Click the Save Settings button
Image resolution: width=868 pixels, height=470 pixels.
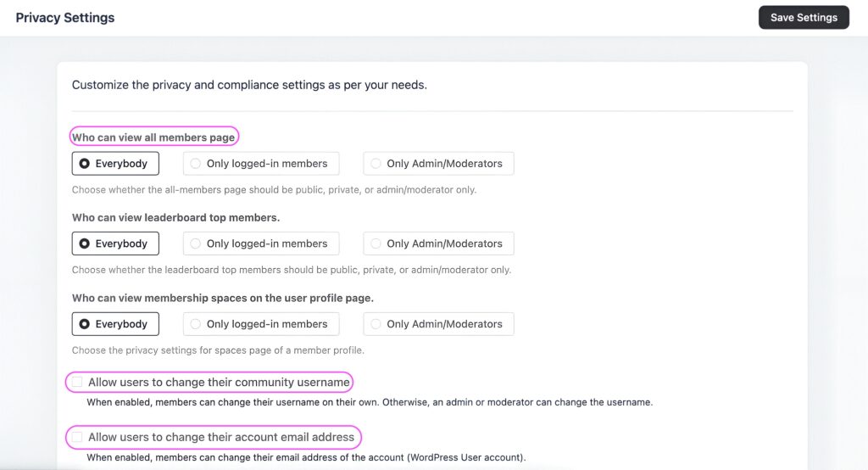point(803,17)
